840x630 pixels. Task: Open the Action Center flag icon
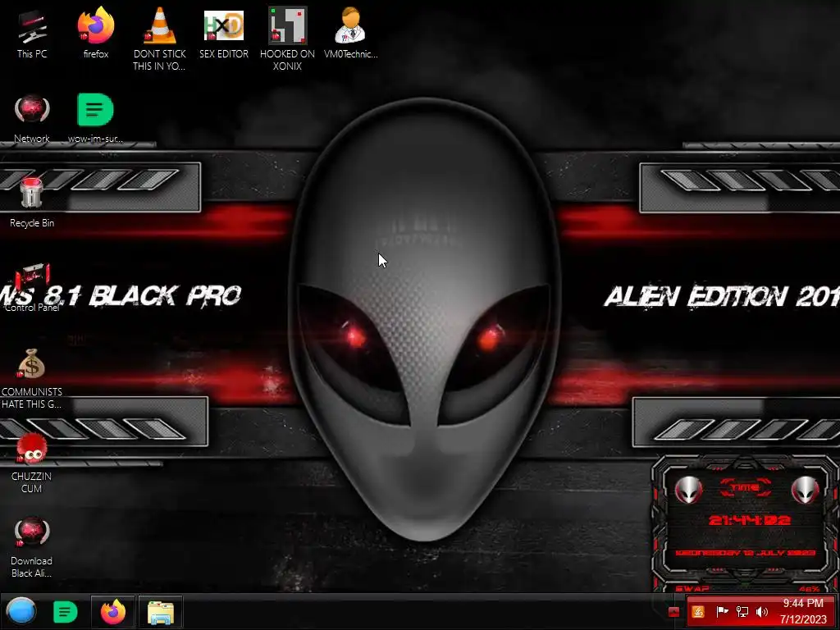[722, 611]
